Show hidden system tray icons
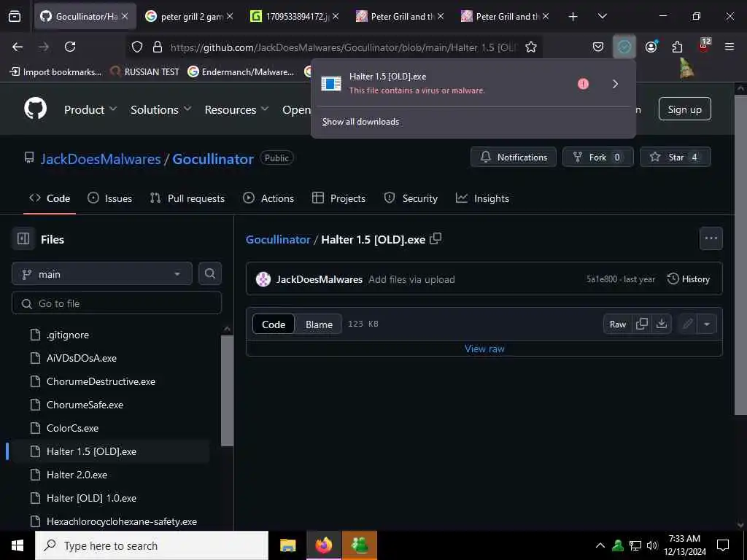This screenshot has height=560, width=747. 600,545
